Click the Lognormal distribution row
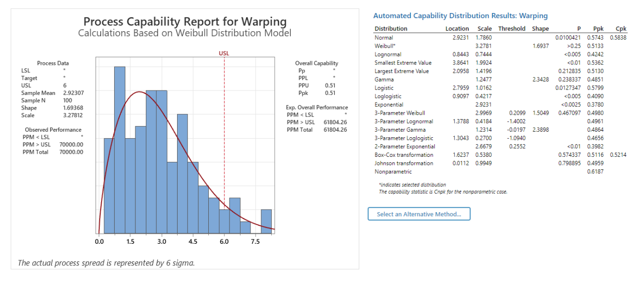The image size is (644, 281). point(388,54)
